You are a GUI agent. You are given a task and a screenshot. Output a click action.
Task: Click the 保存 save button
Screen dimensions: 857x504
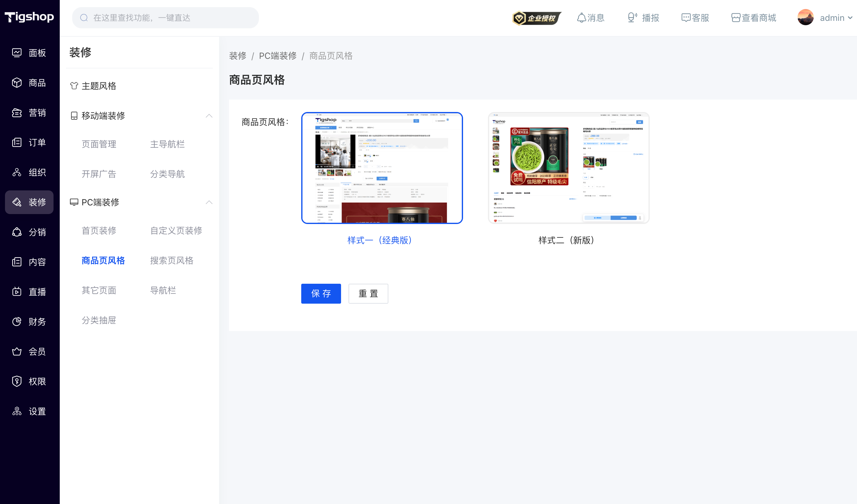coord(321,293)
